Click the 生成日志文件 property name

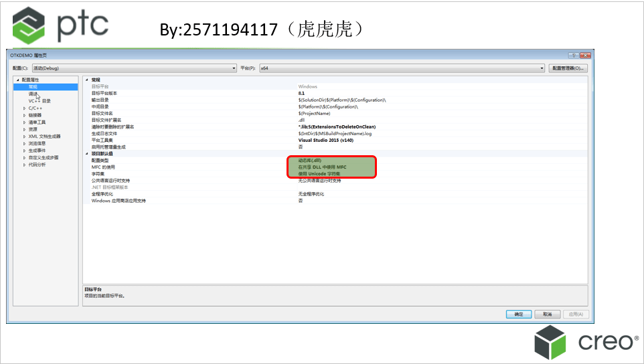pos(104,133)
